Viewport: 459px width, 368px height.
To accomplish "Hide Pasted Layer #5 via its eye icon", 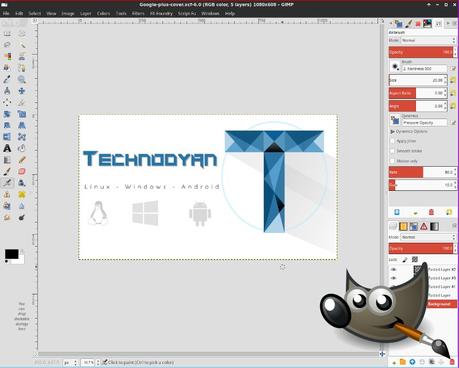I will [x=393, y=278].
